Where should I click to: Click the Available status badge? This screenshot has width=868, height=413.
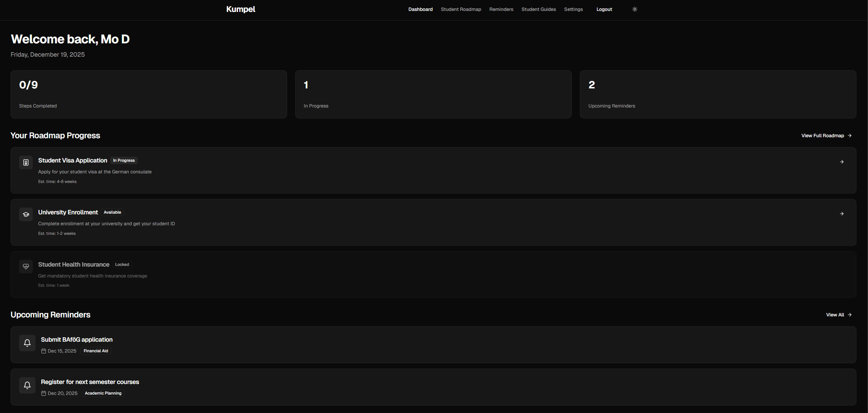click(x=112, y=212)
